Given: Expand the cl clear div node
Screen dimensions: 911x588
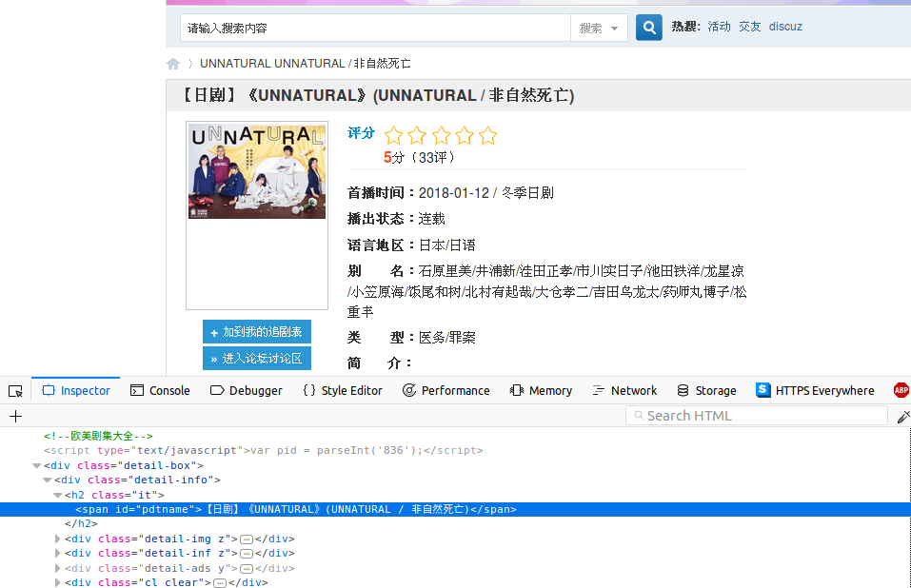Looking at the screenshot, I should (x=57, y=582).
